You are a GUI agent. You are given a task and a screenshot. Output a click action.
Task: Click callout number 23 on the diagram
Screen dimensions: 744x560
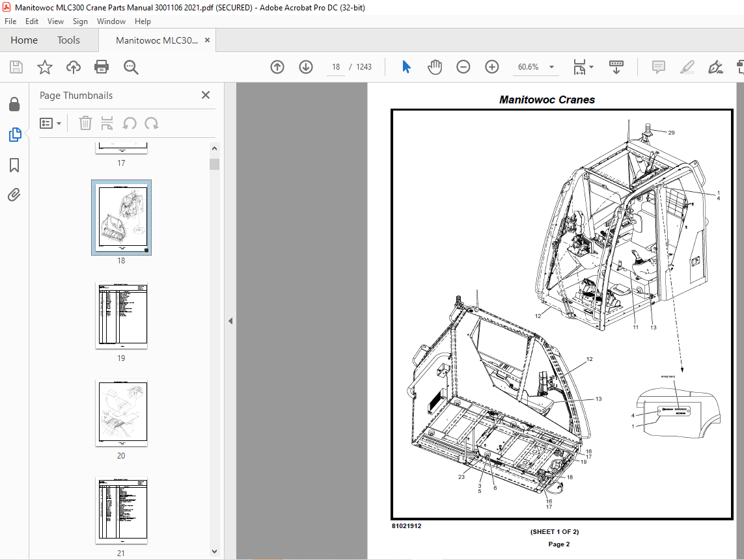point(462,477)
